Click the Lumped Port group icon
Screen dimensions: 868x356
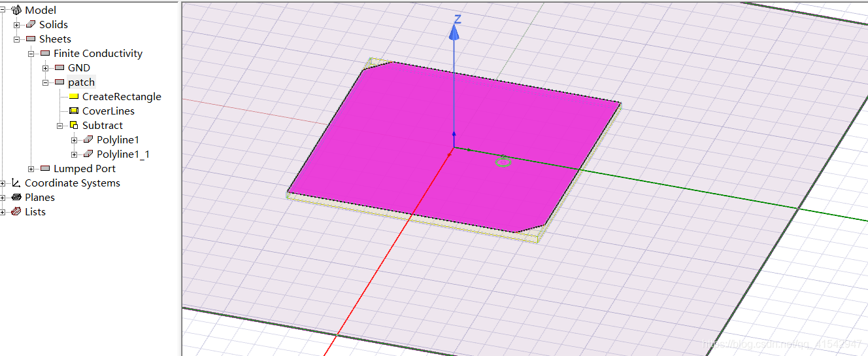pos(45,168)
